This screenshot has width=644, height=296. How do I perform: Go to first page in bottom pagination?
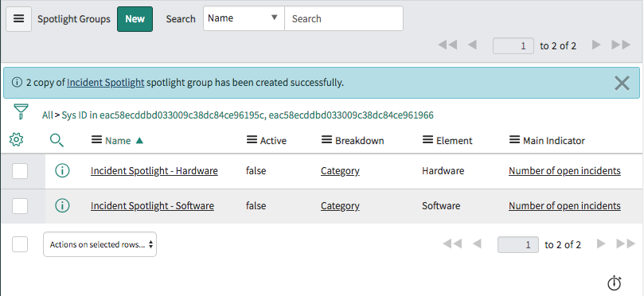point(453,243)
